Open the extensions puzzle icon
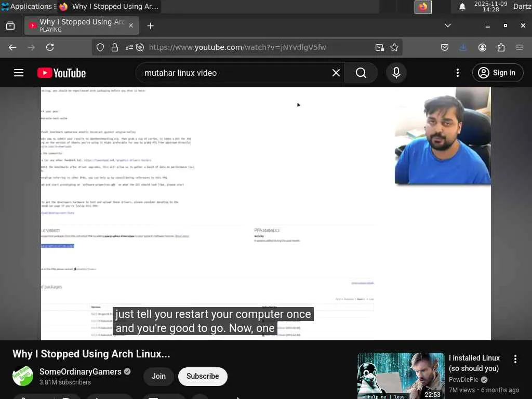The image size is (532, 399). [501, 47]
